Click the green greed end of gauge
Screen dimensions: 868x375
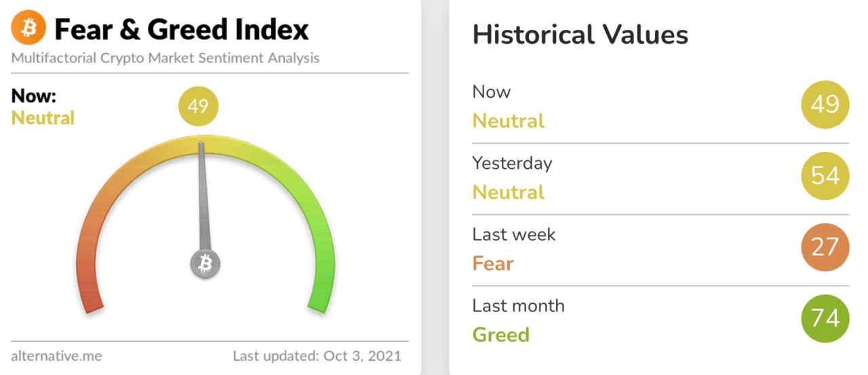pos(321,285)
